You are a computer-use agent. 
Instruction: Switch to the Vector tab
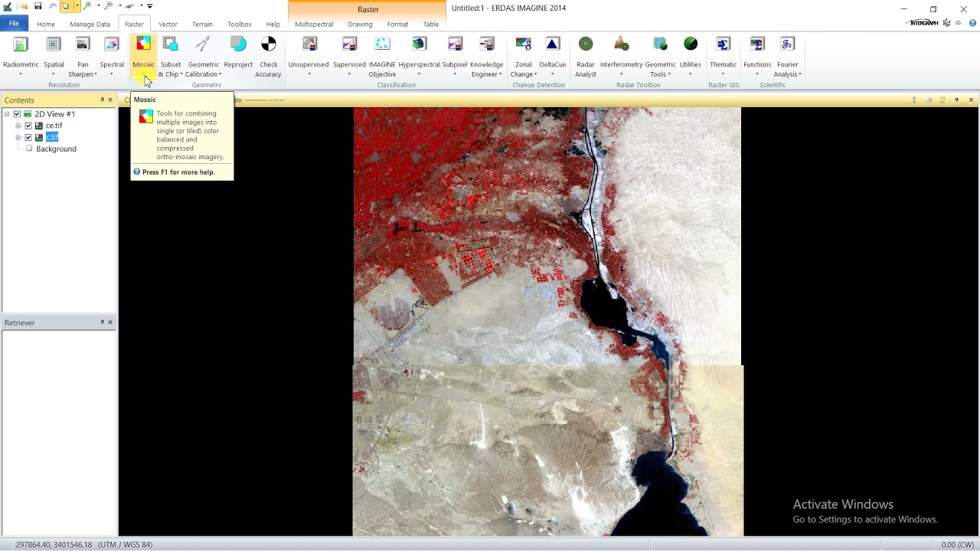click(x=168, y=24)
